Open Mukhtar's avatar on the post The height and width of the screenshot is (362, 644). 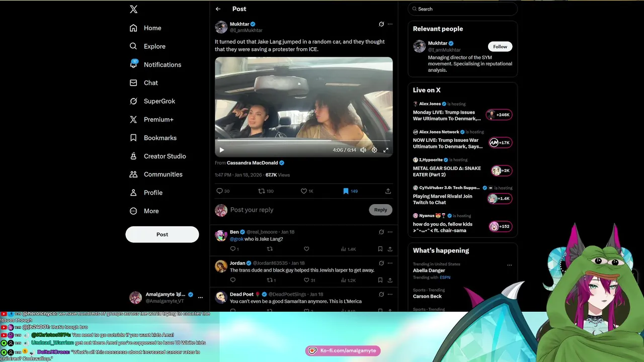coord(221,27)
